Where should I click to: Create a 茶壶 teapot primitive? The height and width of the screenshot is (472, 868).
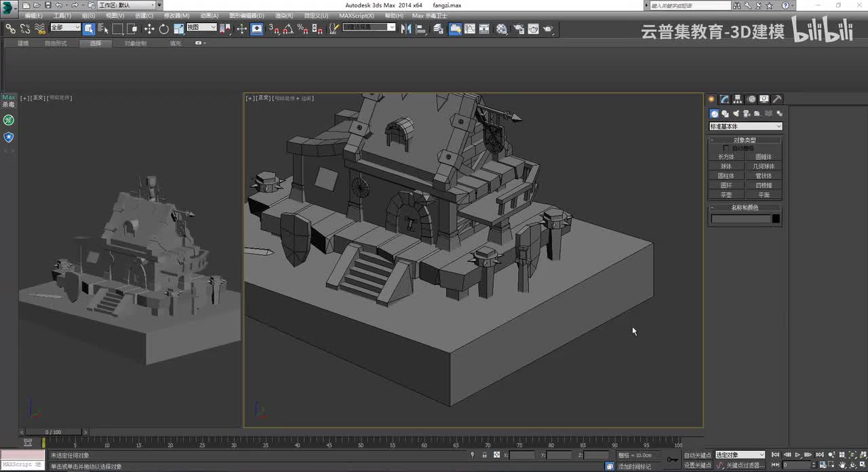click(x=726, y=195)
